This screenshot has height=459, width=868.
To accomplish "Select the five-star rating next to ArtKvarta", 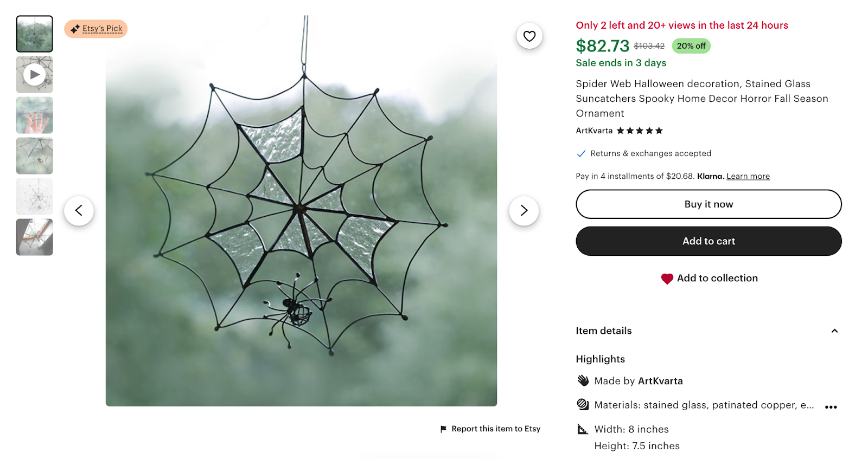I will click(x=640, y=131).
